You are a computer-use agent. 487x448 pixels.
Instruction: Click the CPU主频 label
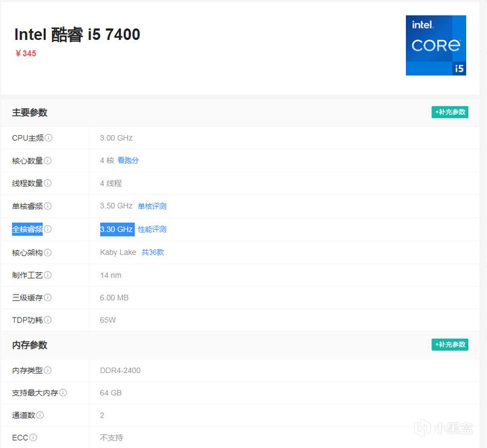pyautogui.click(x=28, y=138)
